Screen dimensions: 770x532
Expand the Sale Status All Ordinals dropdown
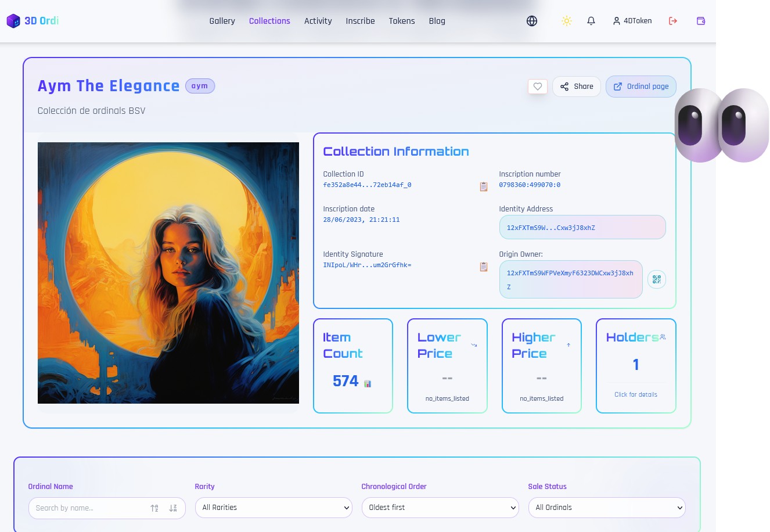(x=607, y=508)
